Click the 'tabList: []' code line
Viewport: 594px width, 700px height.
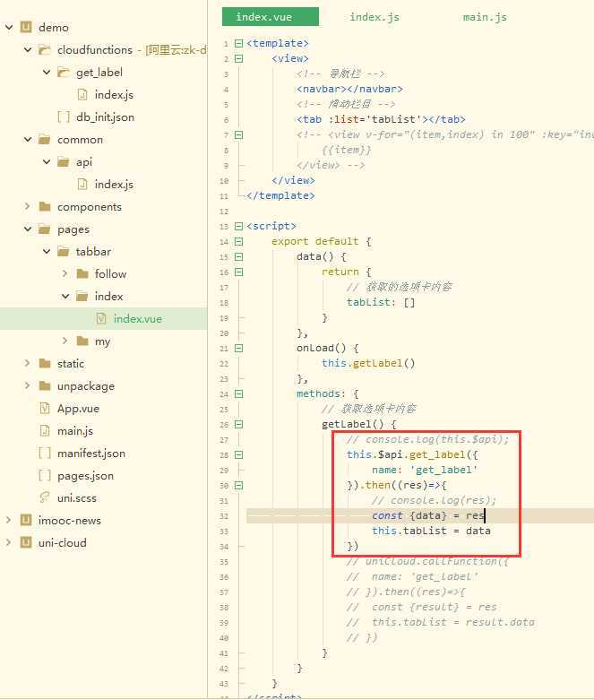381,302
